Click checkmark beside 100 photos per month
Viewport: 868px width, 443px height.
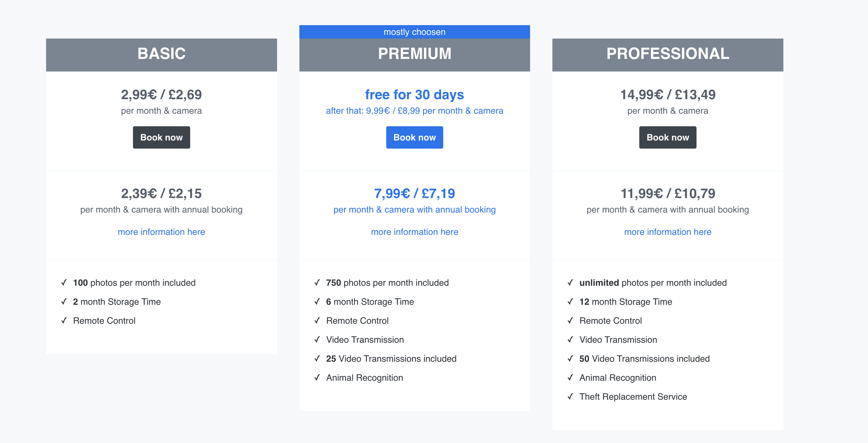click(64, 282)
